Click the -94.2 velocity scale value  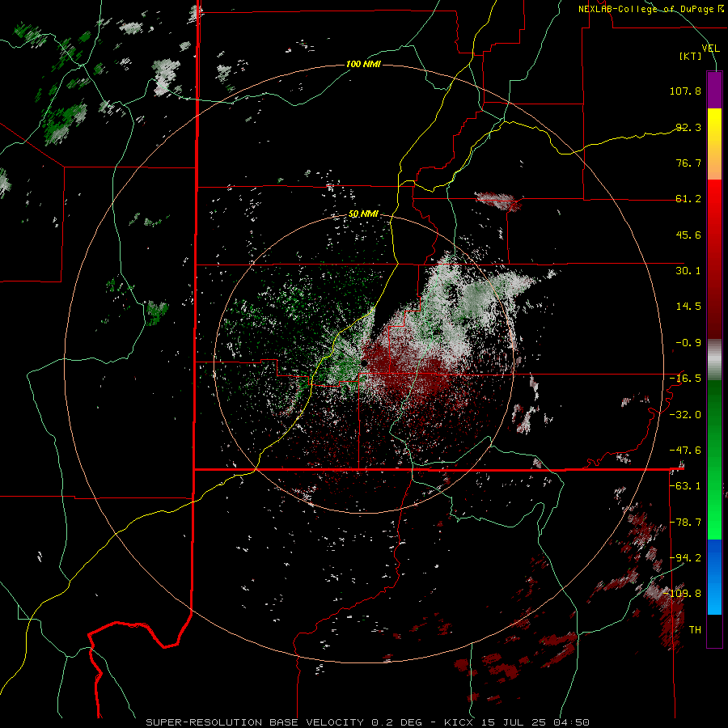(x=685, y=558)
